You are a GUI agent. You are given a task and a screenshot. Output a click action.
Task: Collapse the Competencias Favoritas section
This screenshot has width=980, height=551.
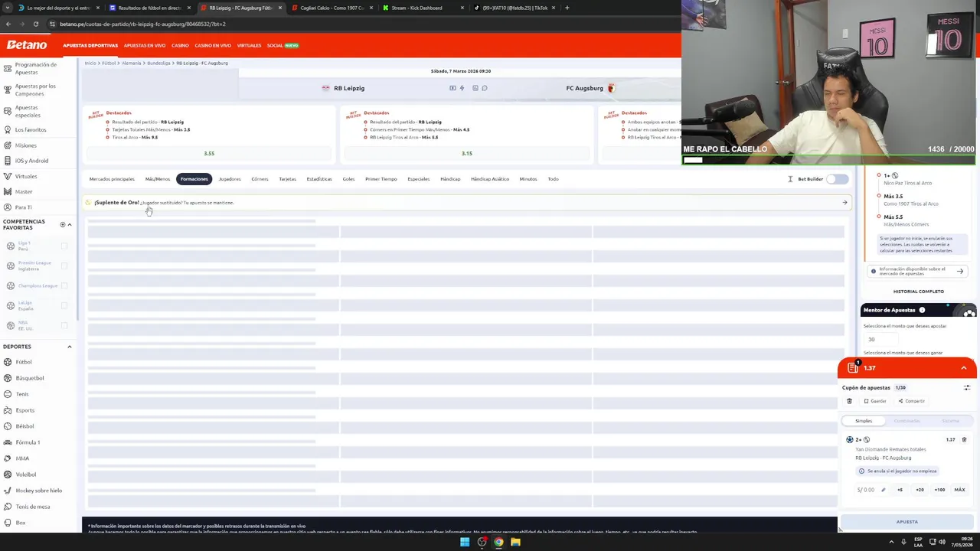(70, 224)
